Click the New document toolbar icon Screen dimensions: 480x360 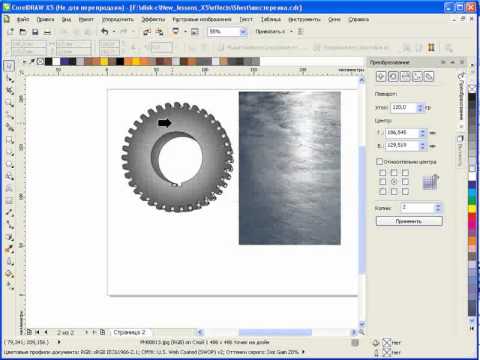click(11, 32)
